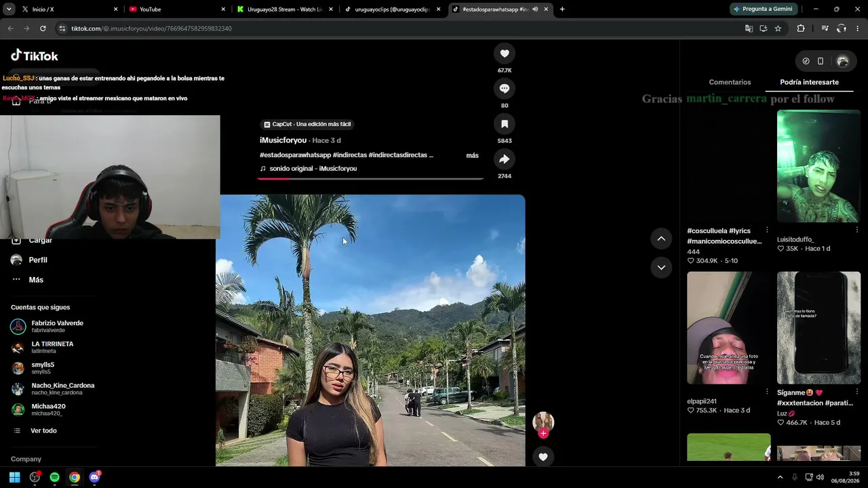
Task: Click the address bar URL
Action: (x=151, y=29)
